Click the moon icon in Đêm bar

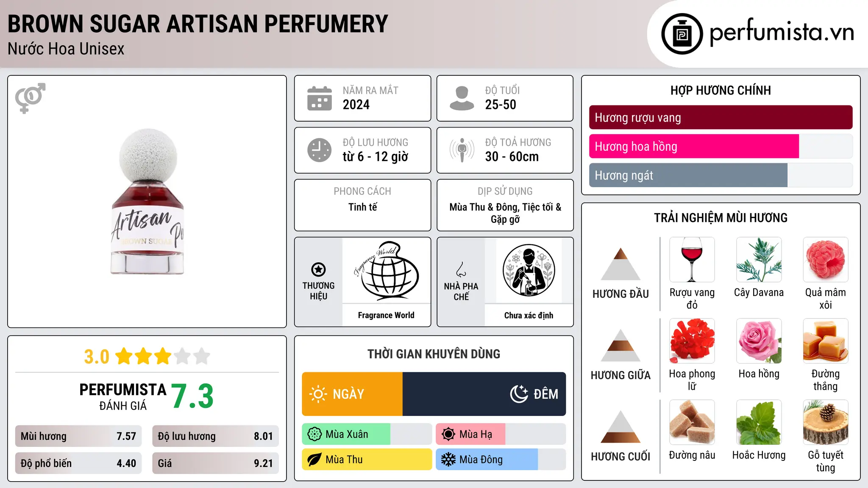point(519,394)
